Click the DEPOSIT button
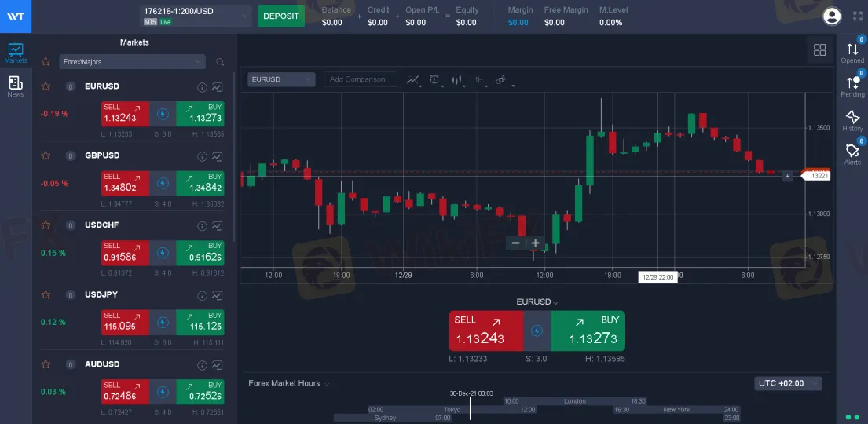 [280, 16]
